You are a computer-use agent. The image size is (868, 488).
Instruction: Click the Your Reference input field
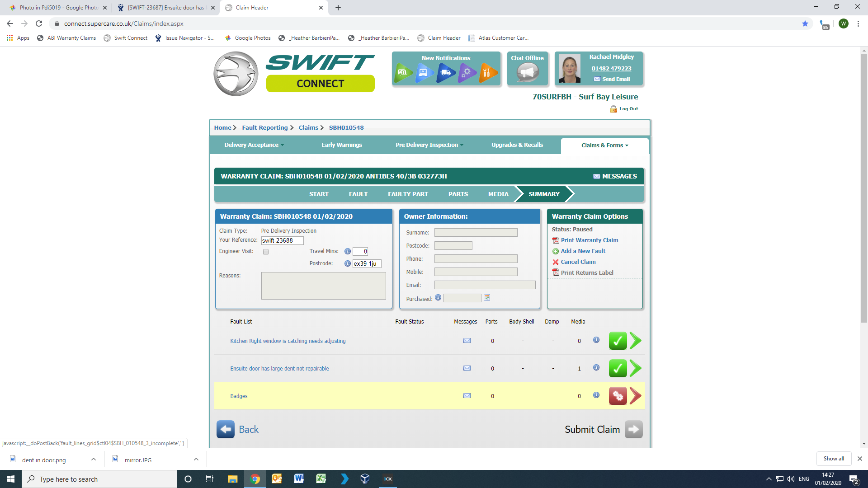click(x=282, y=241)
